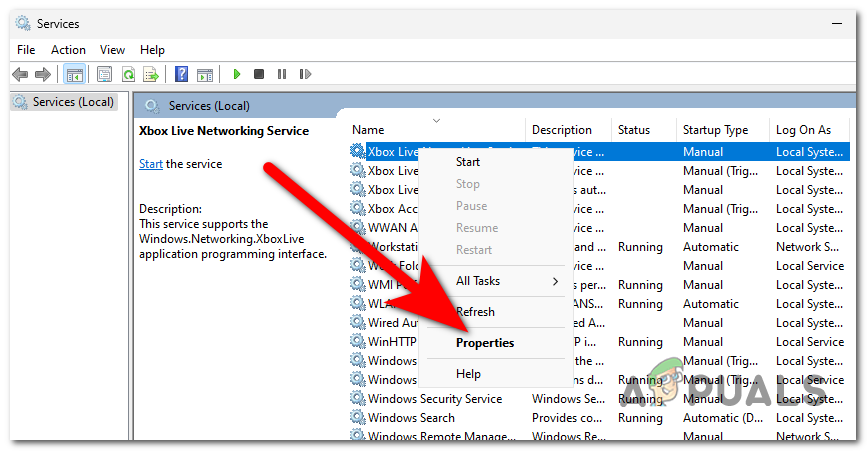The width and height of the screenshot is (867, 451).
Task: Click Network S... log on for Workstation row
Action: (x=807, y=247)
